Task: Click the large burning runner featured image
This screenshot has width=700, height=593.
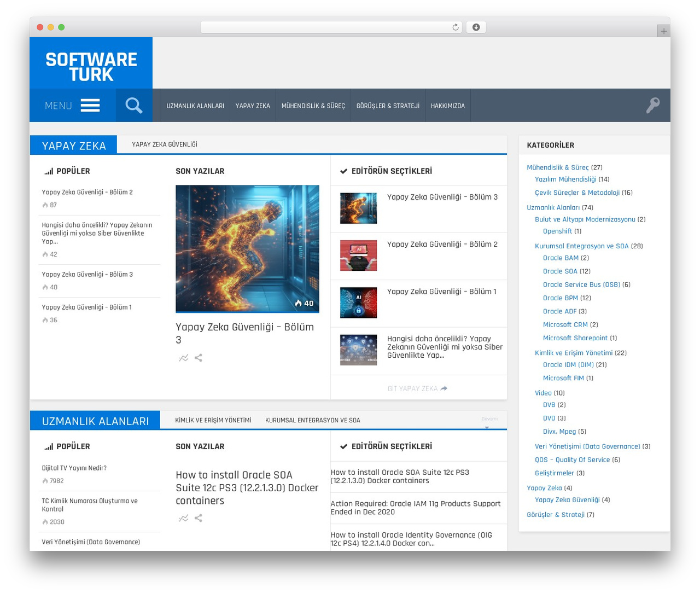Action: pyautogui.click(x=247, y=248)
